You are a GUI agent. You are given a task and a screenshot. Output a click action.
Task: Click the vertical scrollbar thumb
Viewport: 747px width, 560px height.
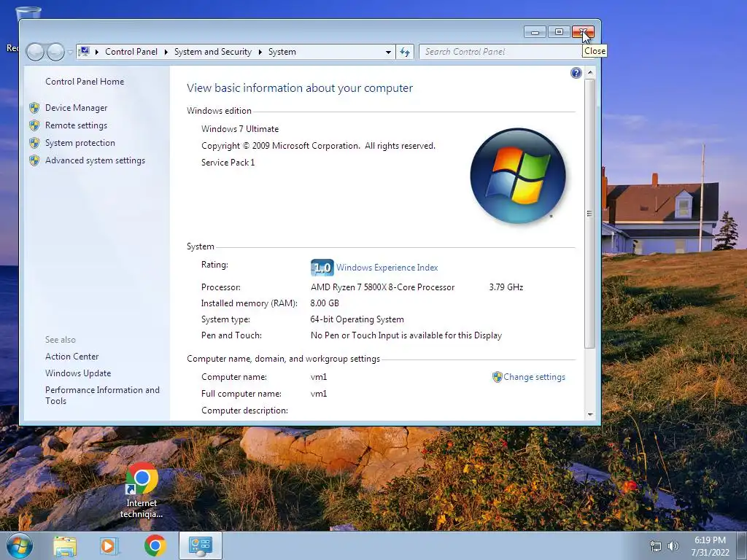[590, 214]
